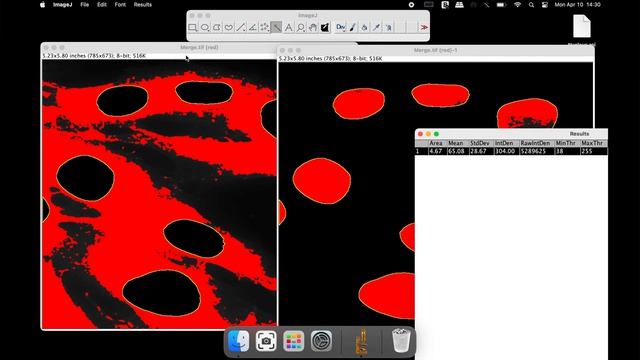640x360 pixels.
Task: Select the Angle tool
Action: 253,27
